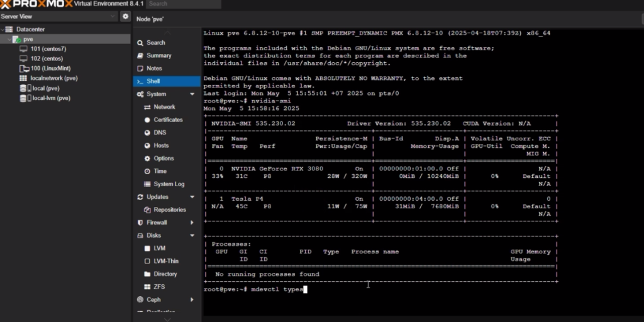The height and width of the screenshot is (322, 644).
Task: Open the System section
Action: point(156,94)
